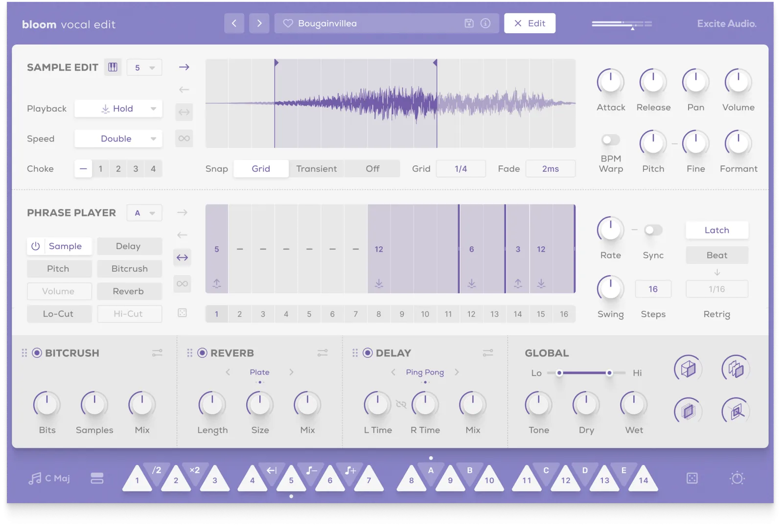This screenshot has height=532, width=783.
Task: Select the Grid snap option
Action: pos(261,169)
